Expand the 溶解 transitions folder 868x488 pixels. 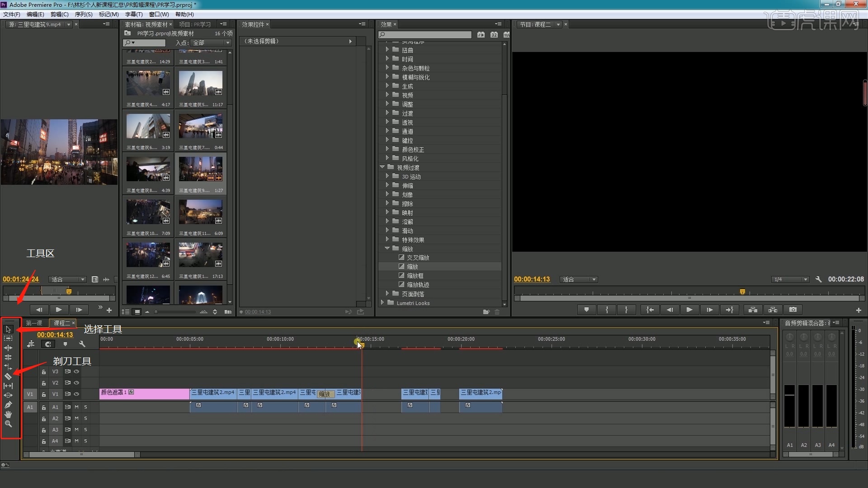[x=387, y=221]
